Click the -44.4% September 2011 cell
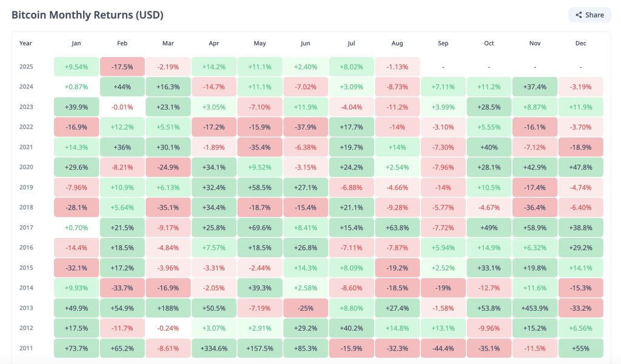This screenshot has height=364, width=621. coord(443,348)
